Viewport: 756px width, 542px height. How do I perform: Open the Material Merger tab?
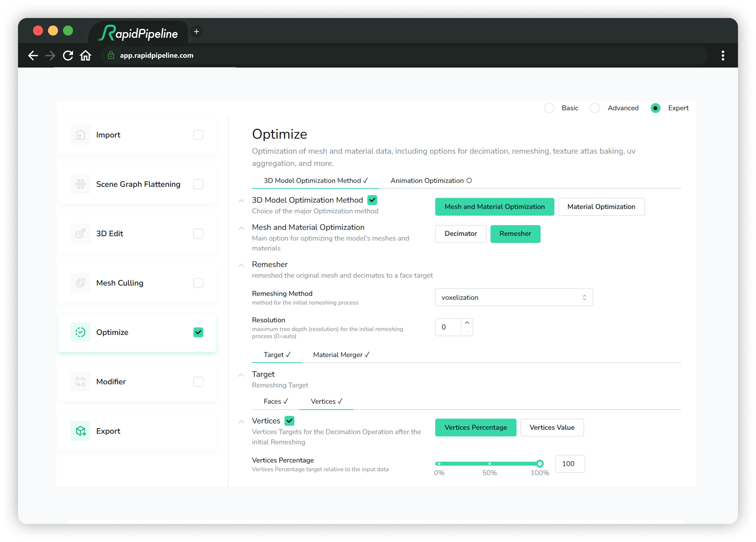(x=341, y=355)
